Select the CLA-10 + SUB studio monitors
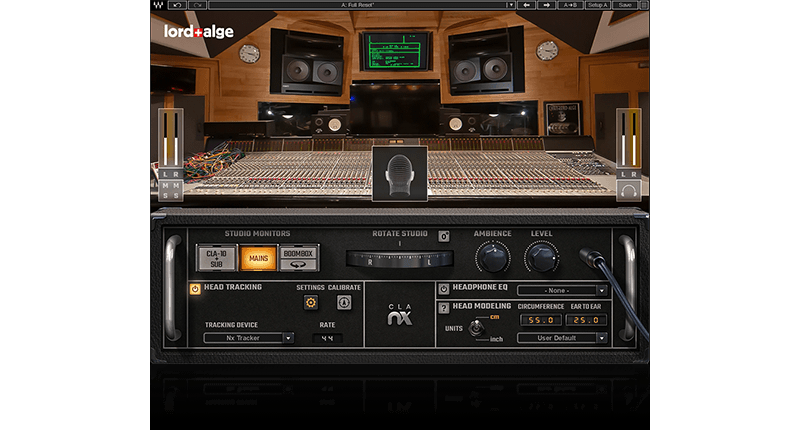 pos(216,259)
